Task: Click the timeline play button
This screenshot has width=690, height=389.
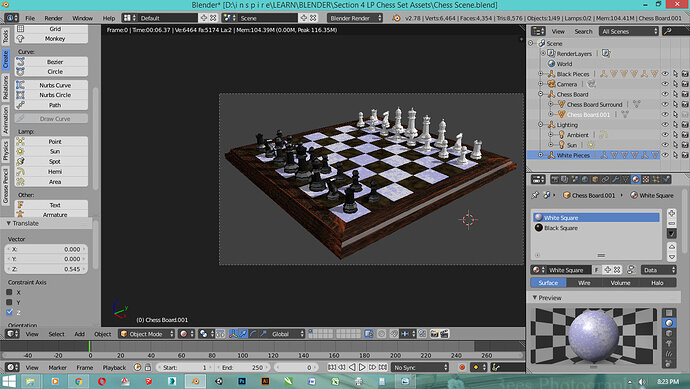Action: 362,367
